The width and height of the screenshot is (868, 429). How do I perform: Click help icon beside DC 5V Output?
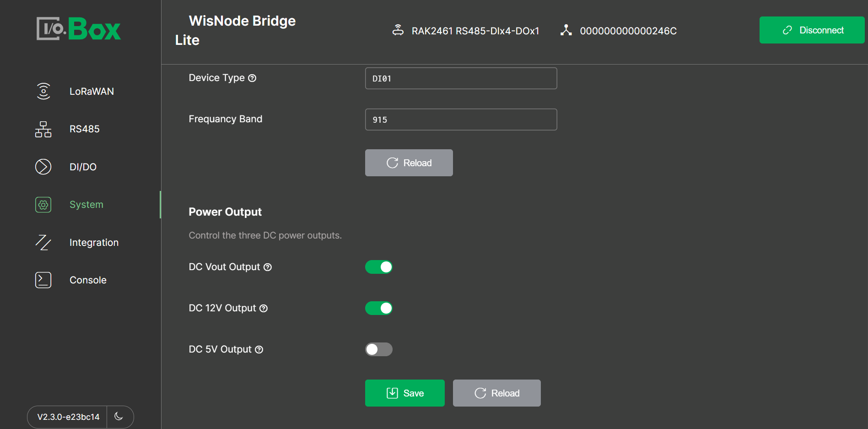click(x=259, y=350)
